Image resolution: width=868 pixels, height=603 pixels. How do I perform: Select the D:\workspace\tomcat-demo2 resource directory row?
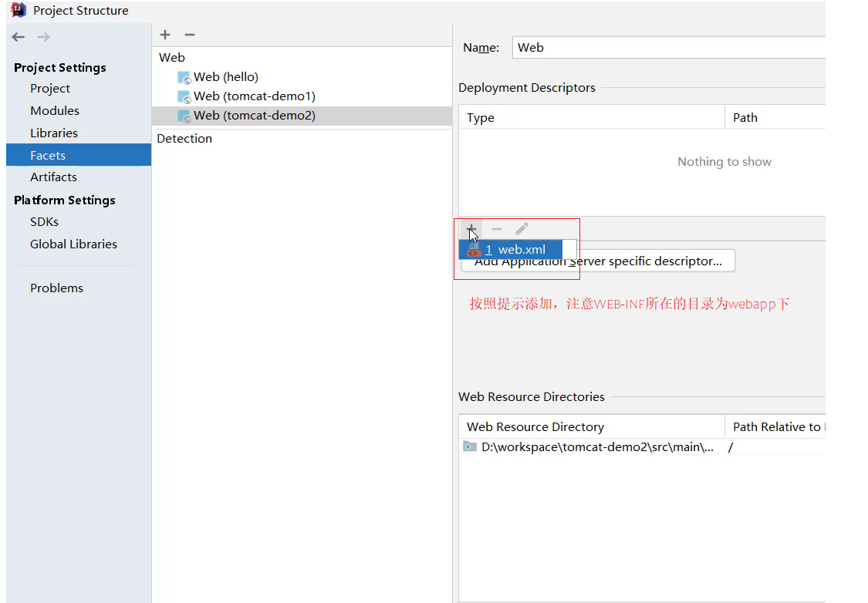642,447
